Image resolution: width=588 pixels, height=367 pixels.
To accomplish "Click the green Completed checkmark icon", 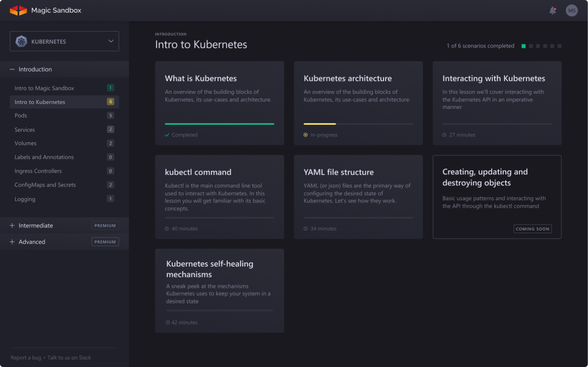I will tap(167, 135).
